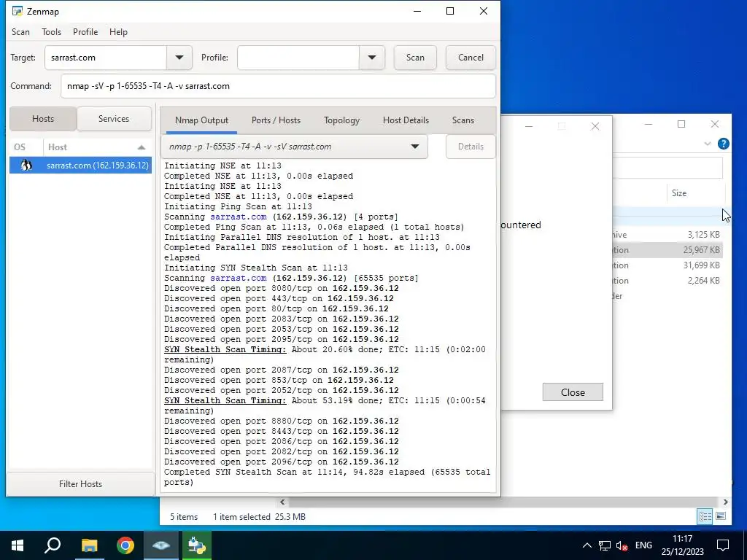Open File Explorer from the taskbar

(x=89, y=545)
